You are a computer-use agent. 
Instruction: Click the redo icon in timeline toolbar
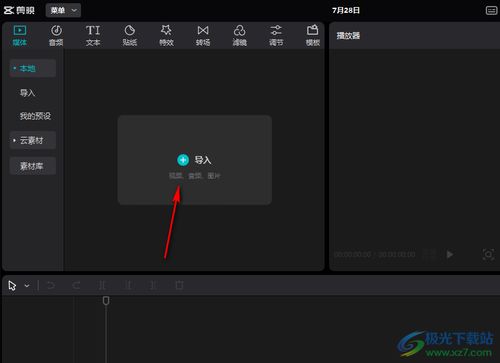(76, 285)
